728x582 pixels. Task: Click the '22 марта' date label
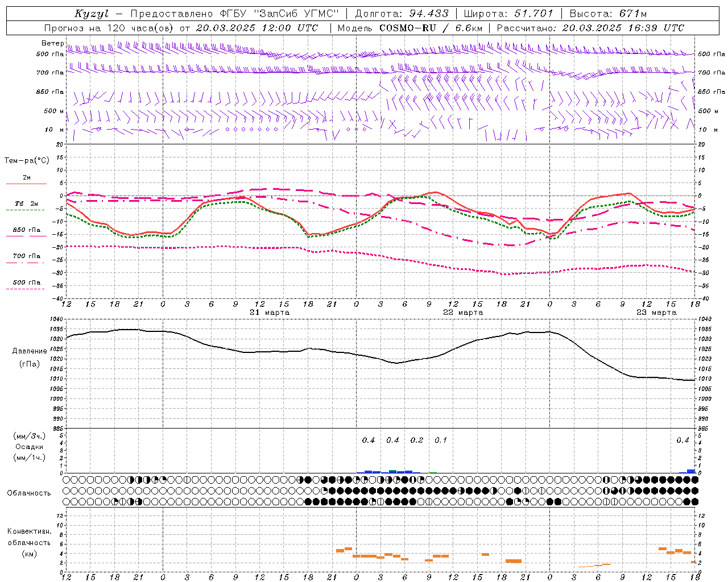463,313
